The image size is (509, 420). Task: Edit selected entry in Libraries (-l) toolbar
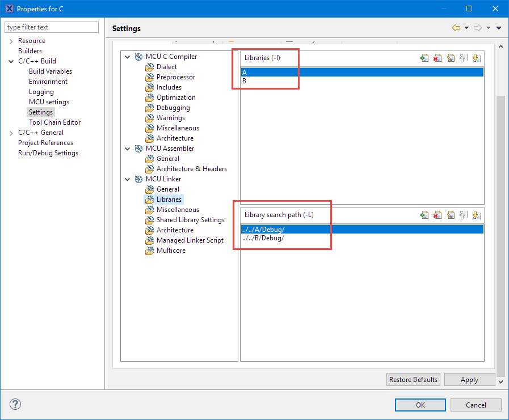click(x=451, y=58)
